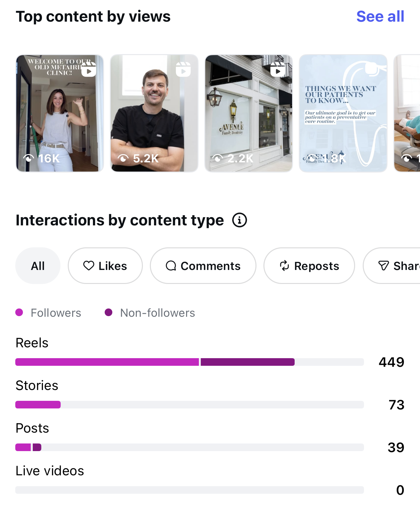
Task: Tap the speech bubble icon in Comments filter
Action: [171, 265]
